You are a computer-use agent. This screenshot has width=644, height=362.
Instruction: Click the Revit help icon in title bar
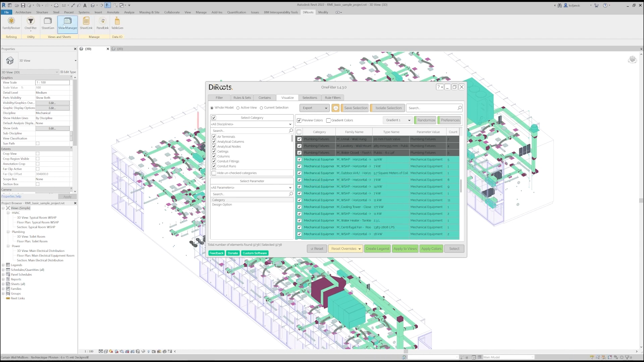coord(605,5)
